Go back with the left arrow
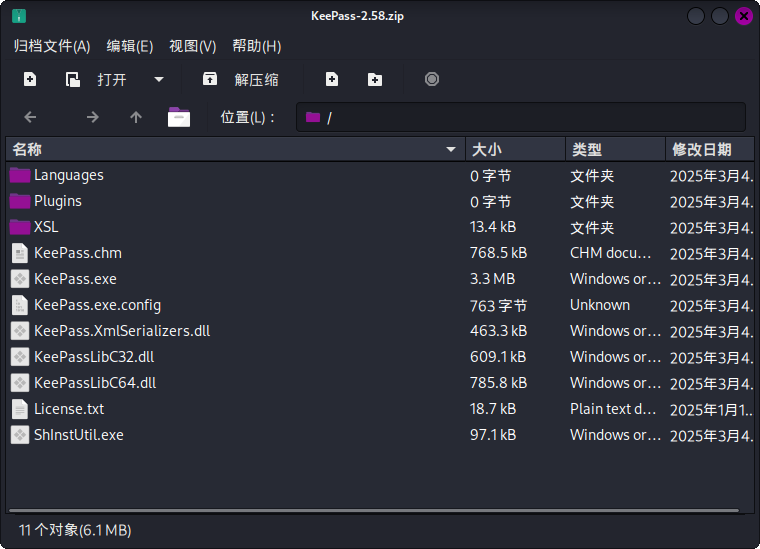The image size is (760, 549). coord(30,117)
